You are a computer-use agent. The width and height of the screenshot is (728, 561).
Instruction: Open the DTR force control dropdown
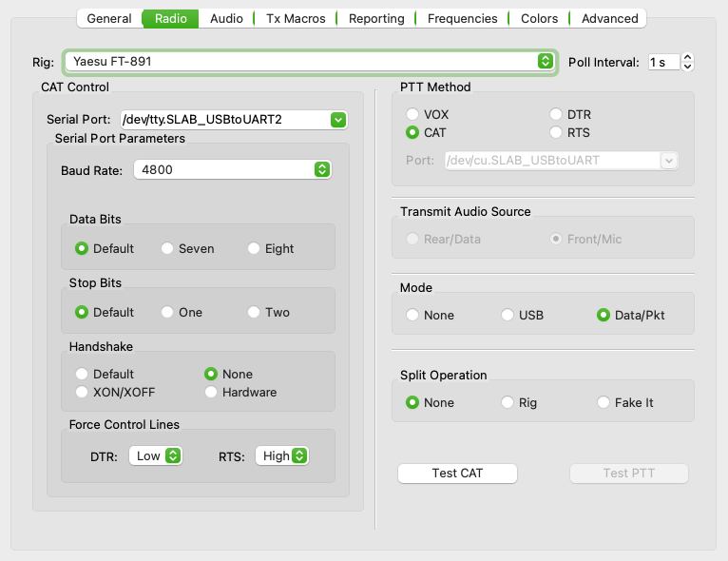click(x=156, y=456)
